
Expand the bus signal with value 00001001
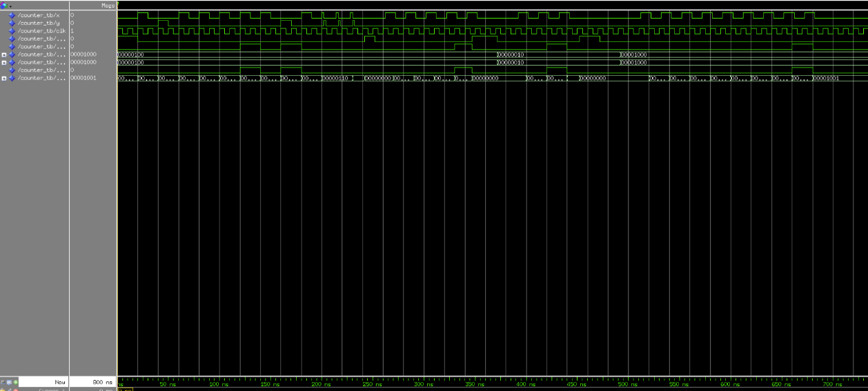[x=4, y=79]
